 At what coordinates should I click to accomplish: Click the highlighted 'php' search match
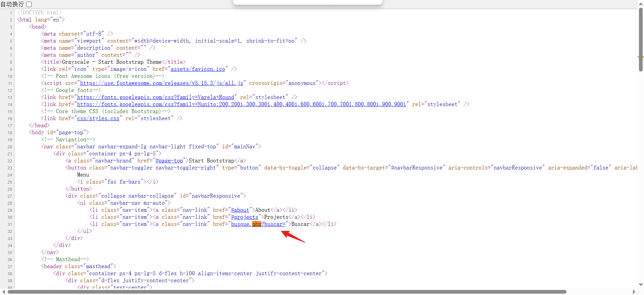click(257, 224)
